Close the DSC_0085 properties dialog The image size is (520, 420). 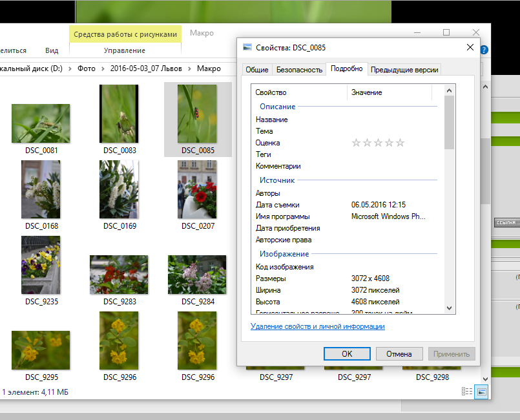pyautogui.click(x=470, y=47)
